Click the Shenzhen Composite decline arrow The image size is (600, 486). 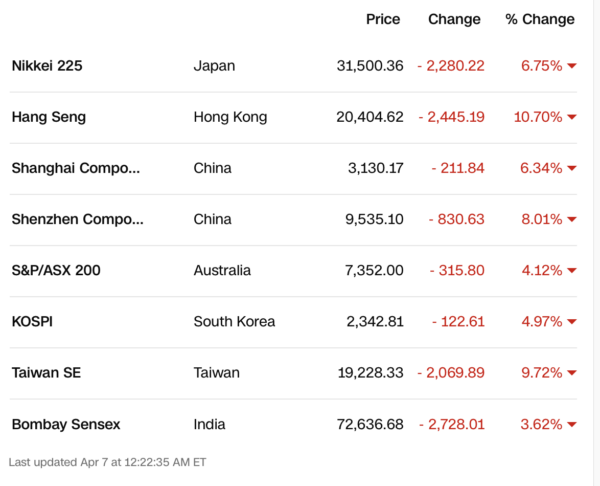coord(572,220)
